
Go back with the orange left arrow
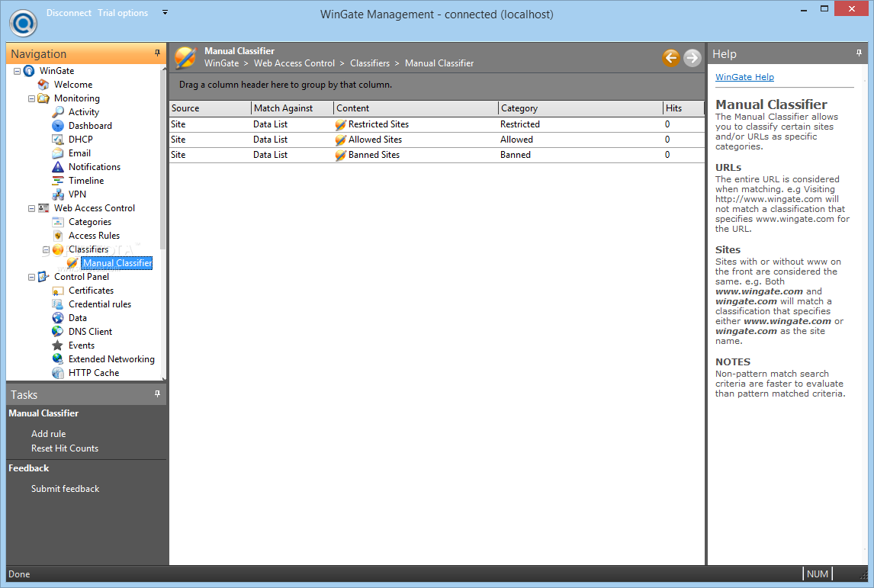click(671, 57)
